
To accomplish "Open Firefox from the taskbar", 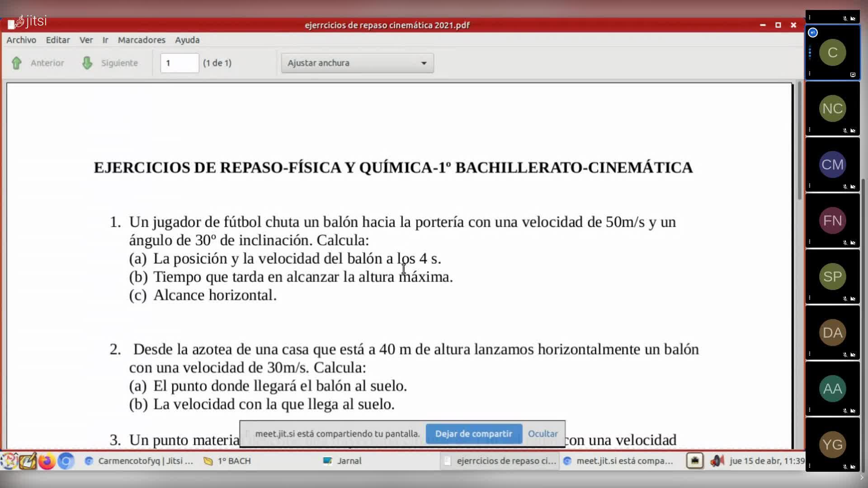I will tap(47, 461).
